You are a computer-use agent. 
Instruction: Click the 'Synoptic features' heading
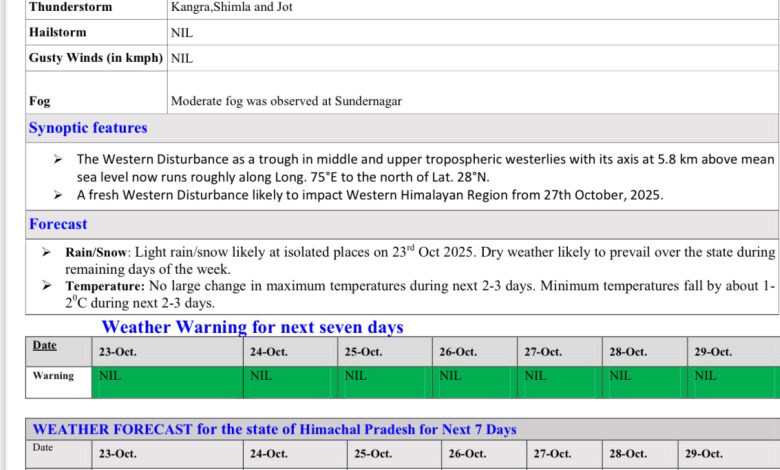[88, 128]
